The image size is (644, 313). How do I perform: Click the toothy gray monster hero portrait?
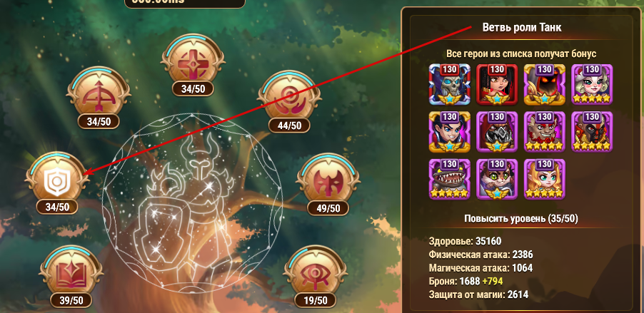[x=449, y=179]
